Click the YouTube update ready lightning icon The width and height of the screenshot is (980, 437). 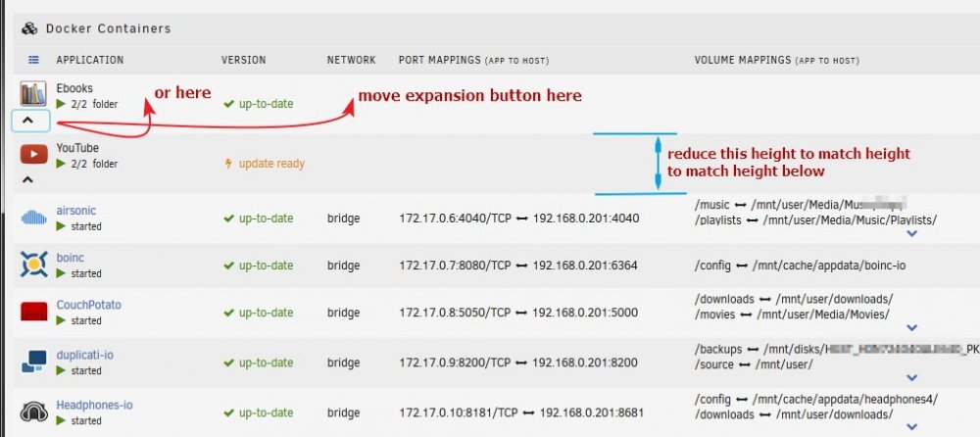(228, 164)
